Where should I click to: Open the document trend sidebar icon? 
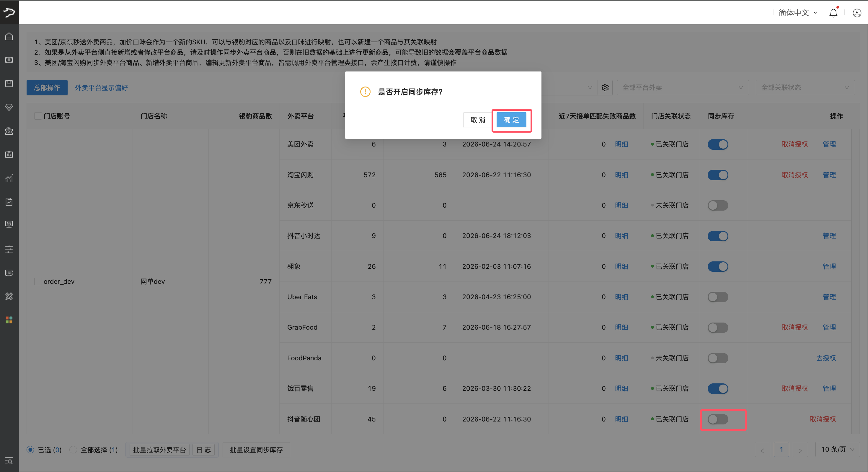click(9, 202)
